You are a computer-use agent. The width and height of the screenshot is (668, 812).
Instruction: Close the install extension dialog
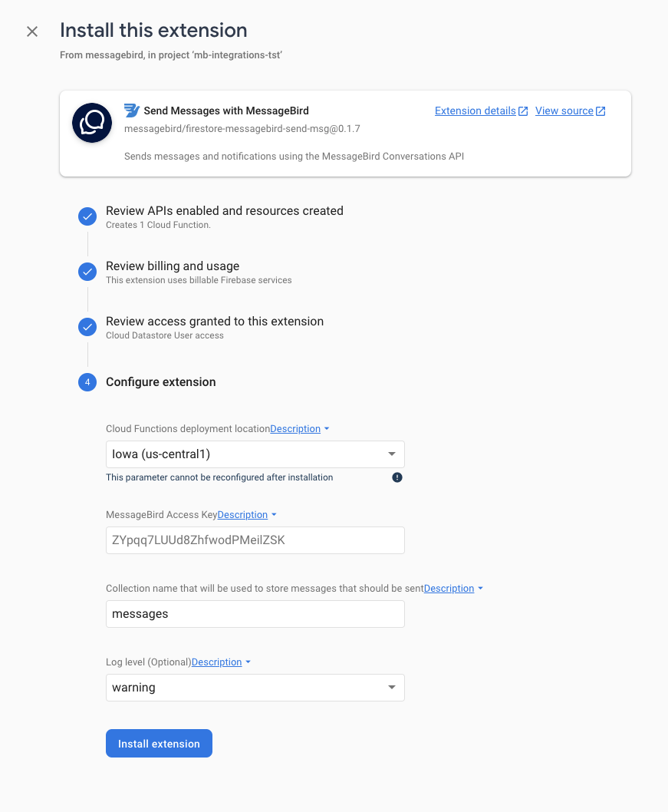pyautogui.click(x=32, y=31)
